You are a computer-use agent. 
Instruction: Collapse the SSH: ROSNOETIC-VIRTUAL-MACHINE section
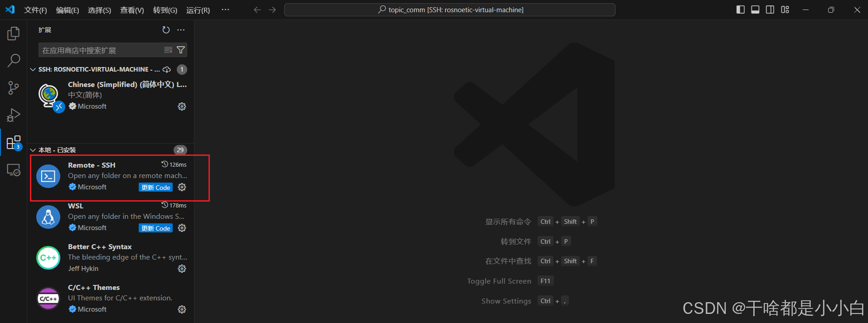point(33,69)
